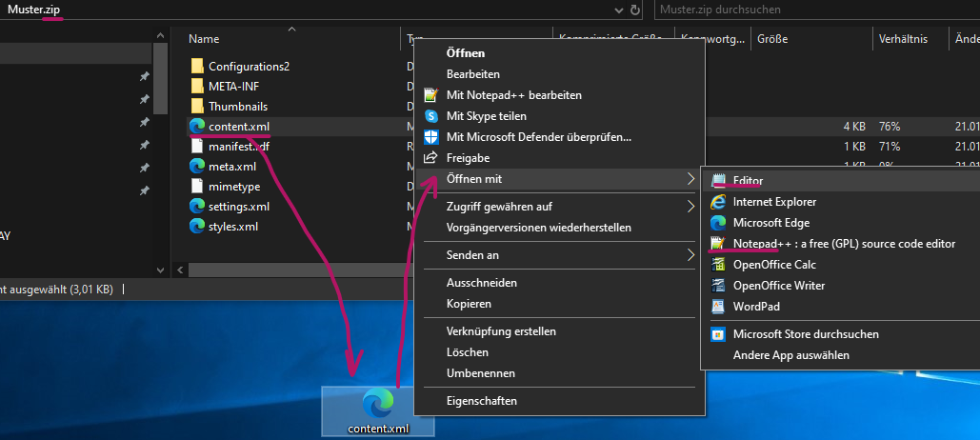This screenshot has height=440, width=980.
Task: Click the Microsoft Store icon
Action: tap(718, 334)
